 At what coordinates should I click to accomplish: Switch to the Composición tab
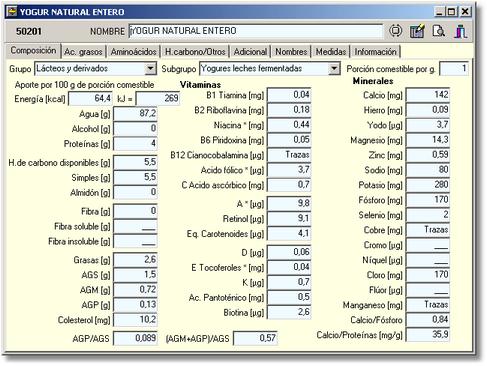[33, 51]
